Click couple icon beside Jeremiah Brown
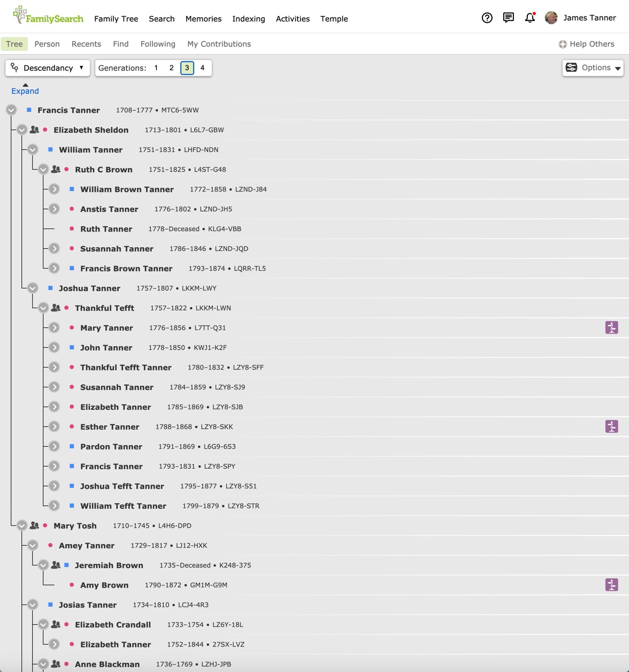629x672 pixels. 56,565
